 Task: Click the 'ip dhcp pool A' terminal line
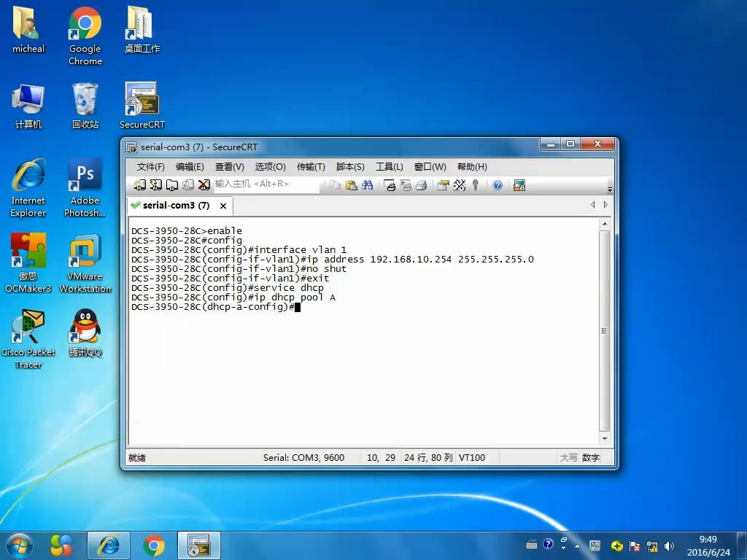pyautogui.click(x=233, y=297)
